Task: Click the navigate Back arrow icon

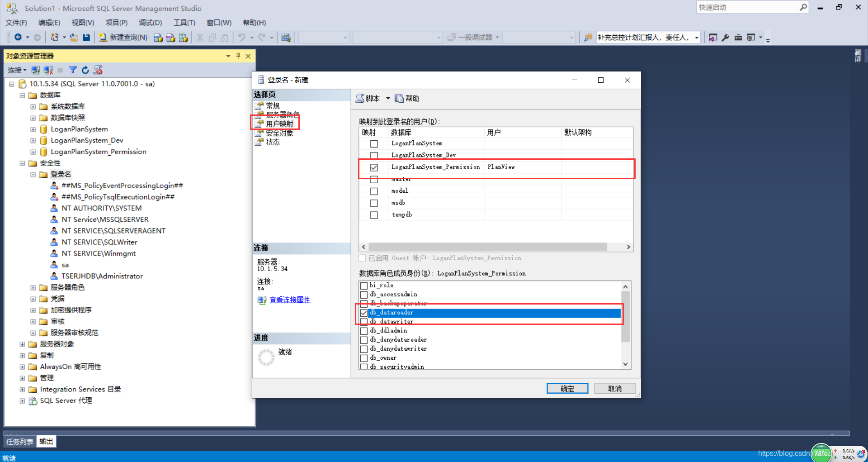Action: tap(18, 38)
